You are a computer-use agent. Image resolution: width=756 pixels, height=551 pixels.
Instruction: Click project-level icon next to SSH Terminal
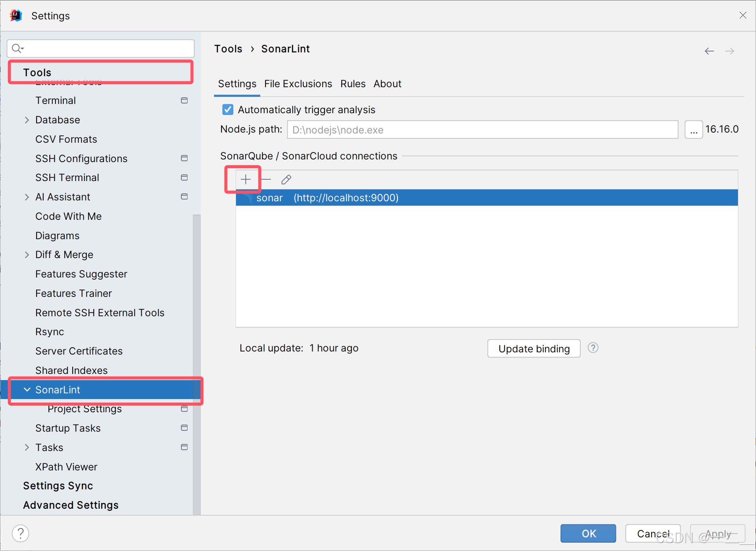click(x=184, y=178)
